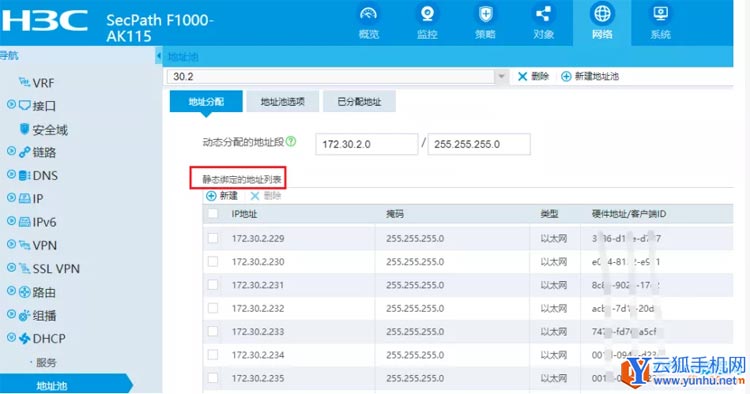Sort by the 掩码 column header
The height and width of the screenshot is (394, 750).
395,214
